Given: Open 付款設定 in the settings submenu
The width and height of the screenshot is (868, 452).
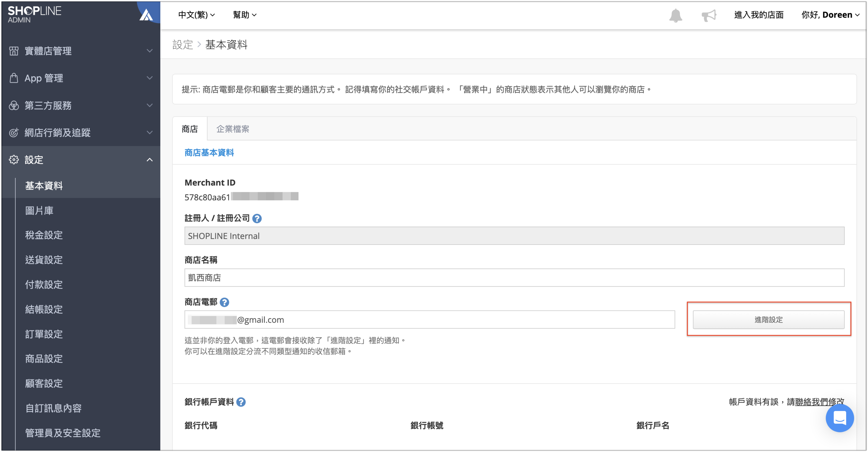Looking at the screenshot, I should tap(44, 285).
